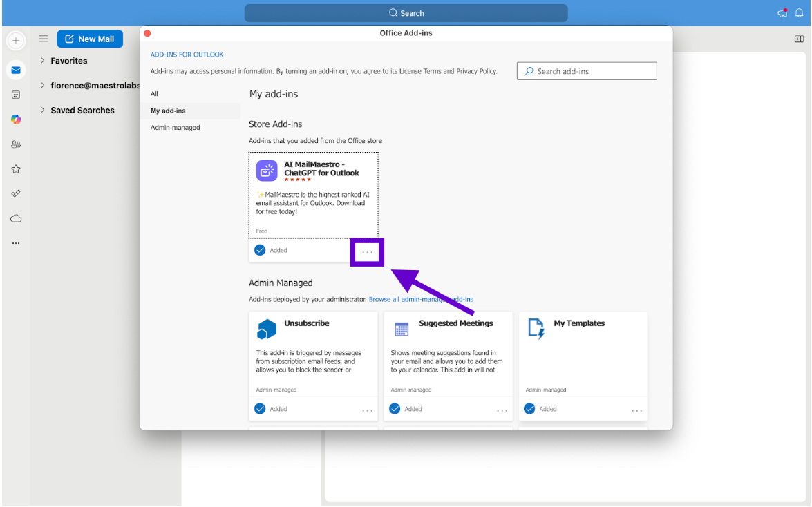Click Added checkmark on AI MailMaestro
Screen dimensions: 812x507
point(260,250)
